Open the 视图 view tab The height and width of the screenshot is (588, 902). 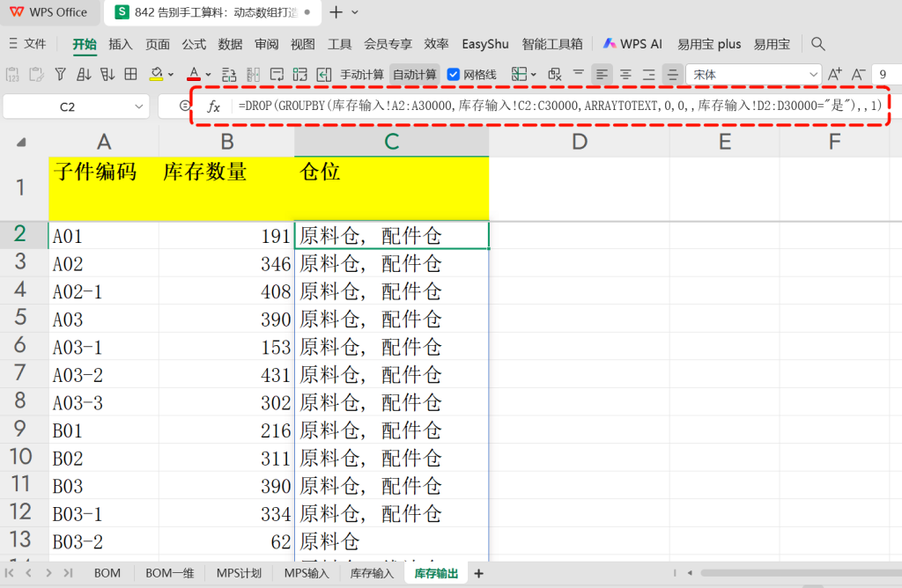pos(303,44)
